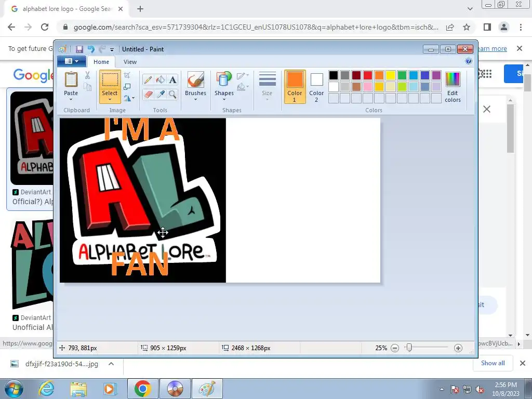Click the Redo arrow in Paint title bar
This screenshot has width=532, height=399.
point(102,49)
